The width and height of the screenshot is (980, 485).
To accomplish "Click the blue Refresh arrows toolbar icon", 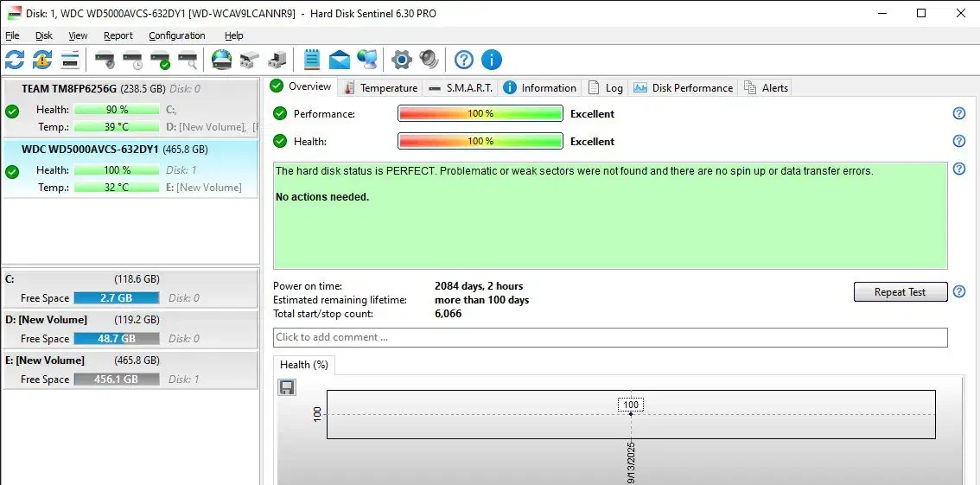I will tap(15, 60).
